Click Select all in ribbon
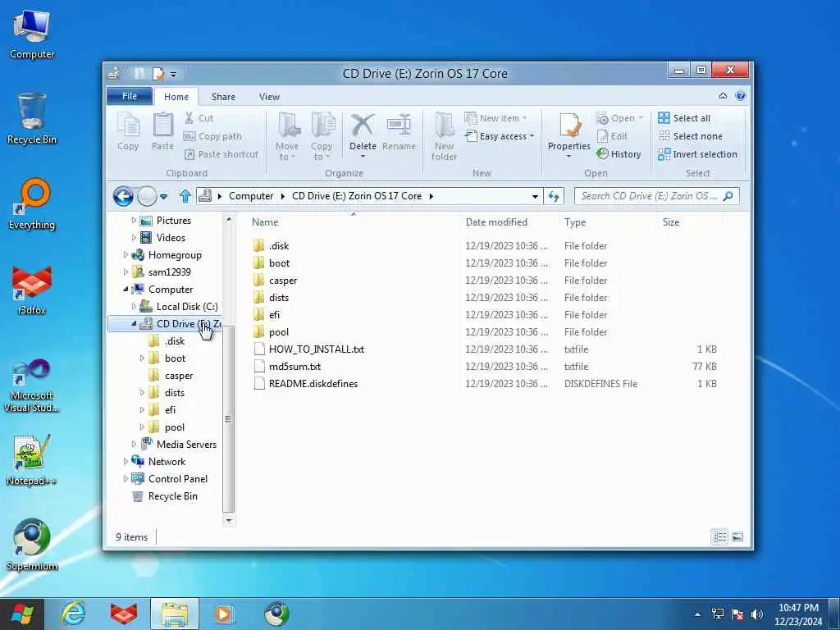 pos(684,118)
